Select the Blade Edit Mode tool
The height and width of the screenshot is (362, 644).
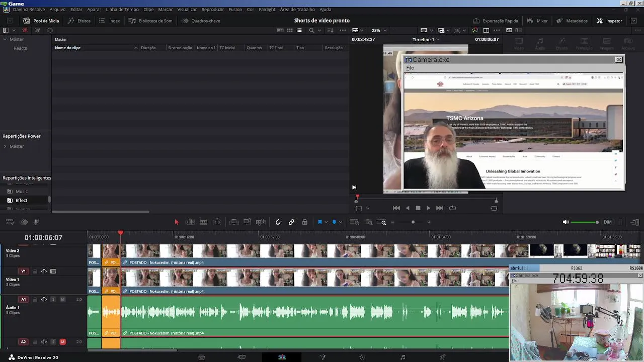coord(217,222)
